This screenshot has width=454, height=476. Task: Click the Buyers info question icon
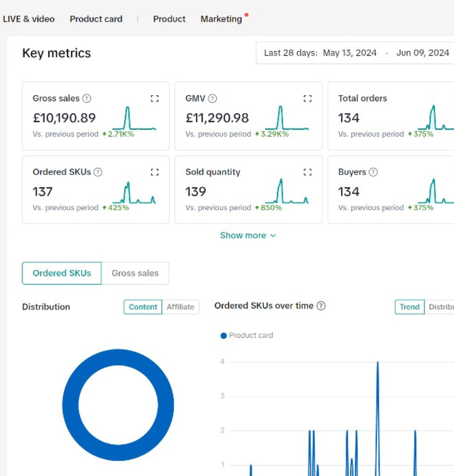pyautogui.click(x=373, y=172)
